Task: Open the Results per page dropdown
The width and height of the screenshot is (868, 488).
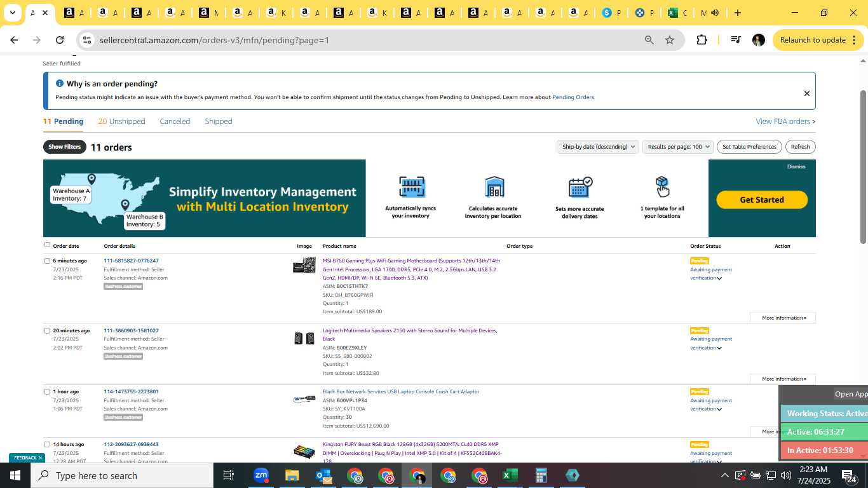Action: pos(677,147)
